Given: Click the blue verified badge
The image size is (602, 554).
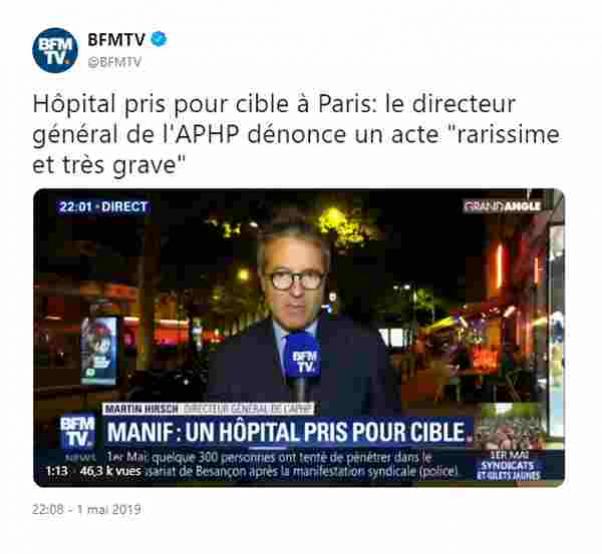Looking at the screenshot, I should click(159, 40).
